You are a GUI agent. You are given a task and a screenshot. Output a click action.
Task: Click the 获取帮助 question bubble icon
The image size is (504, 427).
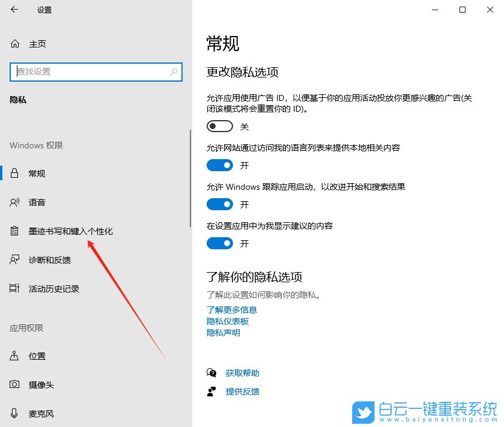[211, 372]
